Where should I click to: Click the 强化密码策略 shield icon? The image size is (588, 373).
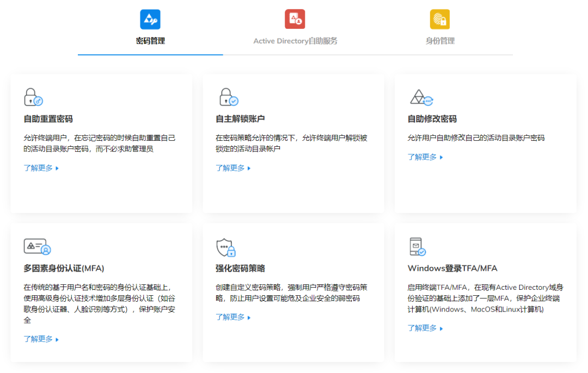pyautogui.click(x=225, y=247)
